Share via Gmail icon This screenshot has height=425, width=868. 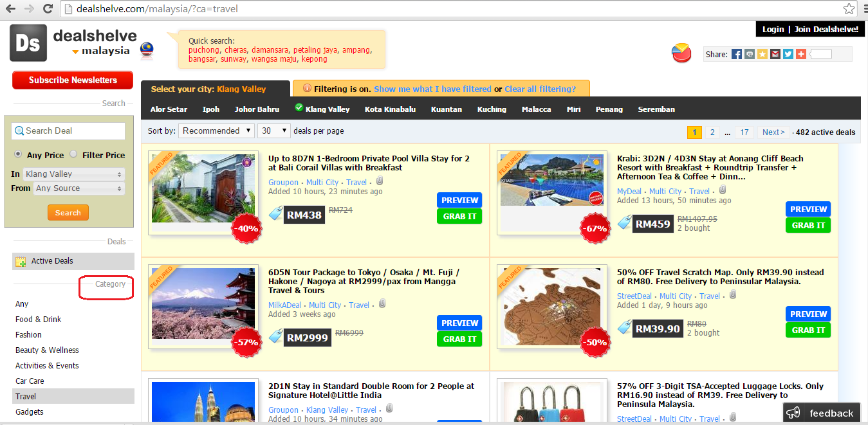click(x=775, y=54)
